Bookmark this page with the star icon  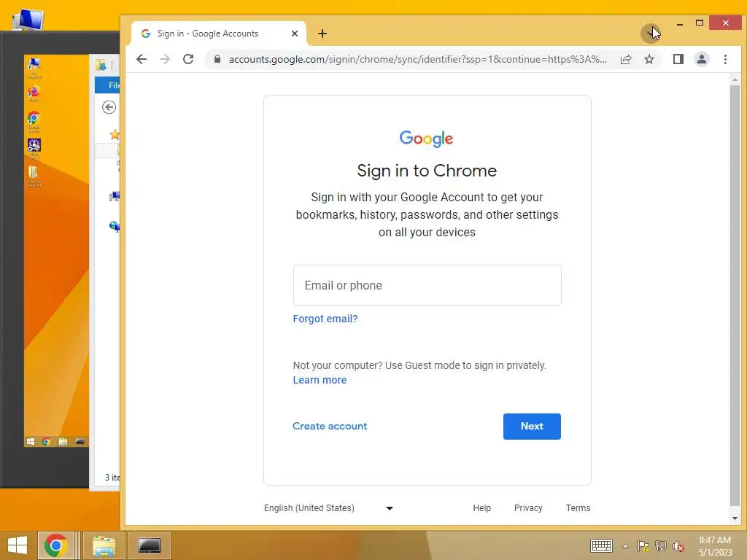(649, 59)
